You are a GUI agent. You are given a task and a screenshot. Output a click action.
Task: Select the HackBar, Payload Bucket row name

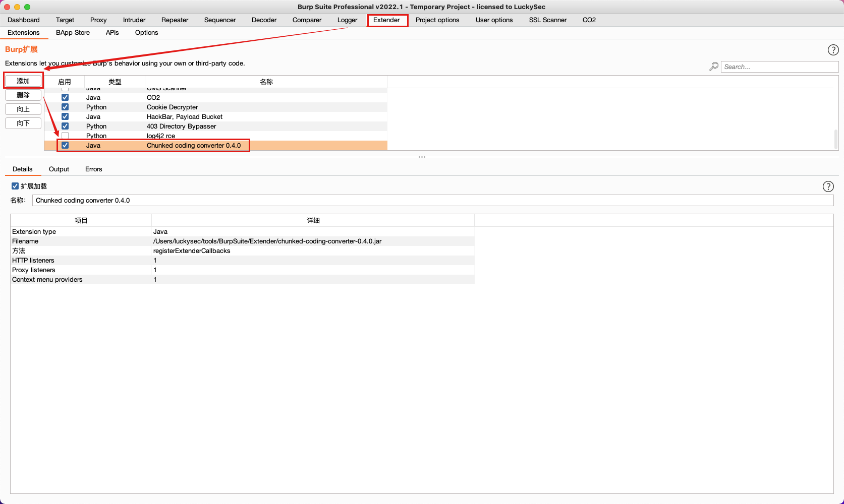185,116
